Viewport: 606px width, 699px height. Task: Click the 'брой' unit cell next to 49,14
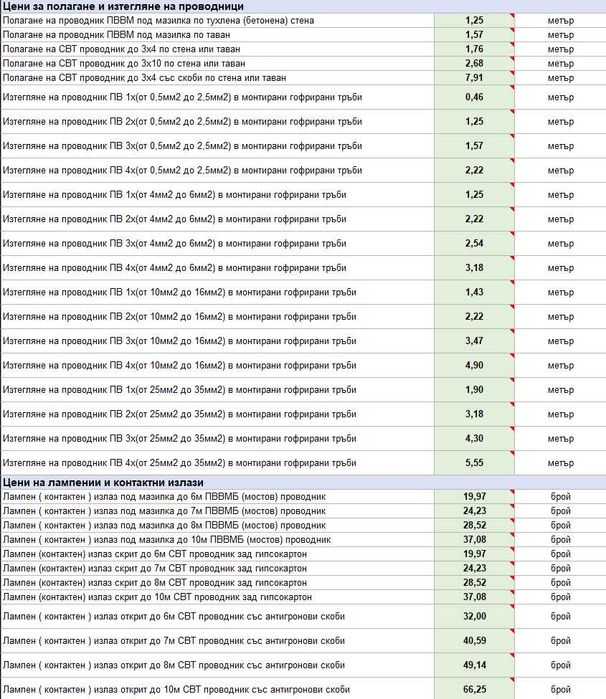(x=561, y=665)
